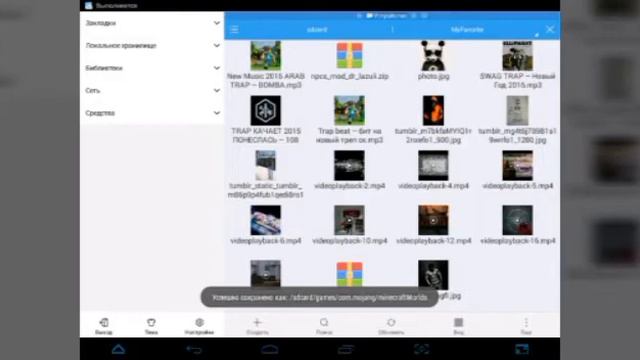Image resolution: width=640 pixels, height=360 pixels.
Task: Open the Тема (theme) option
Action: 151,326
